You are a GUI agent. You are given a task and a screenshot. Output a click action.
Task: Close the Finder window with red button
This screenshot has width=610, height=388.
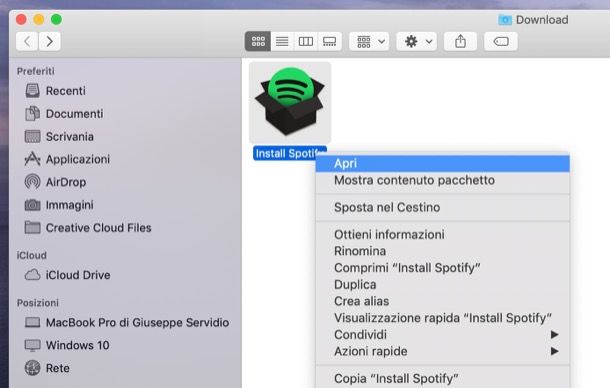click(21, 19)
